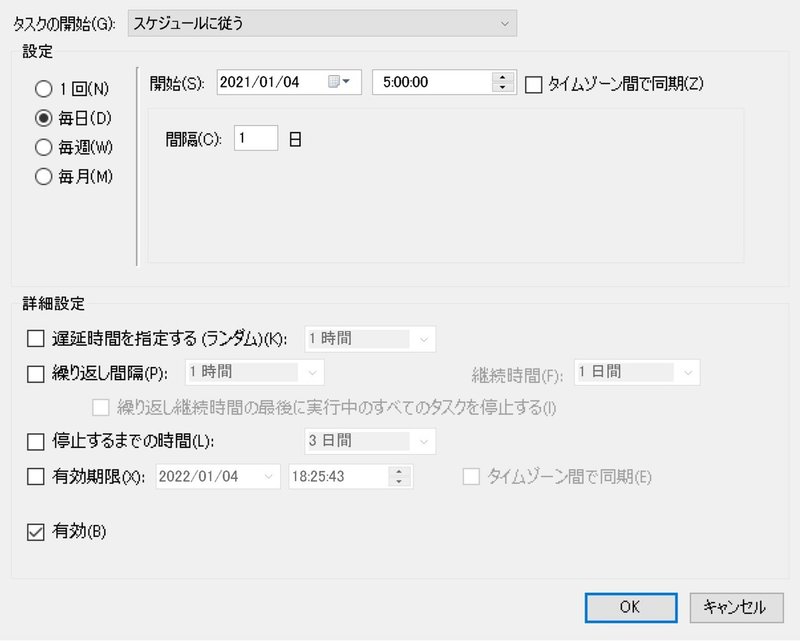
Task: Click the OK button
Action: (629, 607)
